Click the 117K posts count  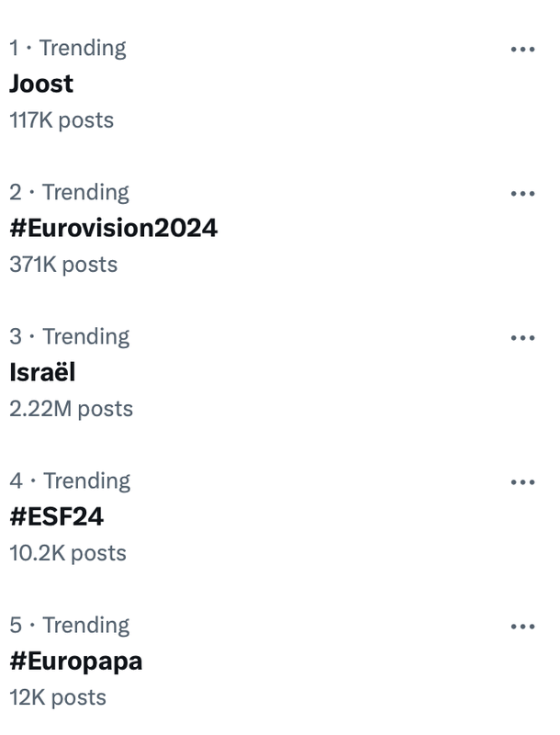click(x=62, y=120)
